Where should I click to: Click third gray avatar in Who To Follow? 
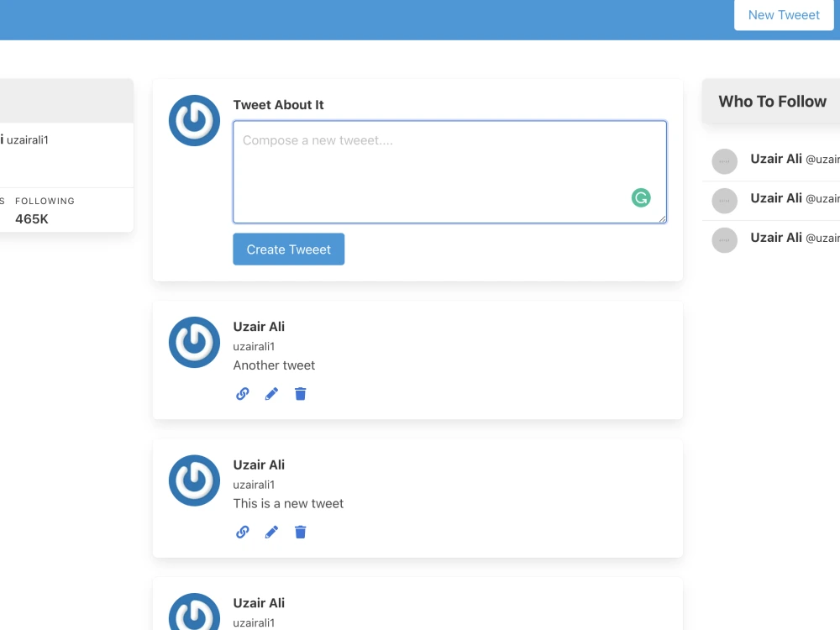coord(724,240)
